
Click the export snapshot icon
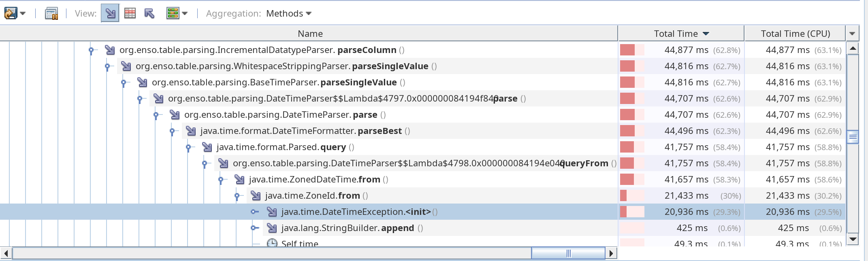click(11, 13)
